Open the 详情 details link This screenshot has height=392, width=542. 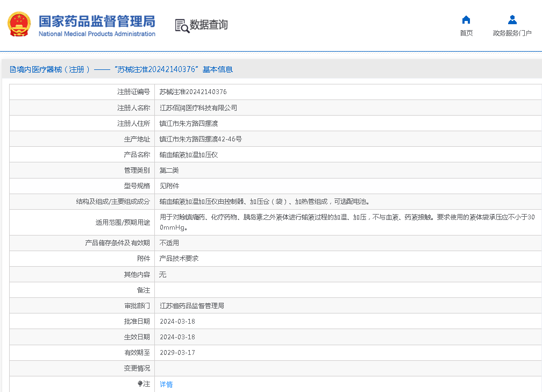(x=166, y=384)
